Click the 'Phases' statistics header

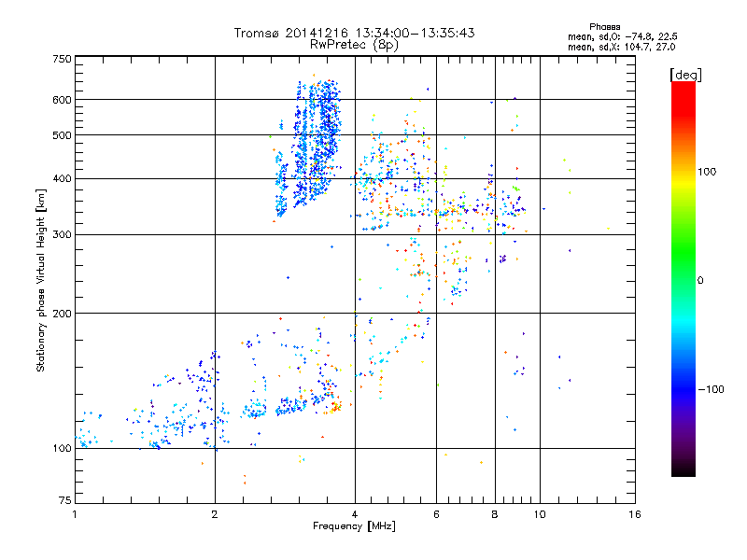pyautogui.click(x=604, y=27)
